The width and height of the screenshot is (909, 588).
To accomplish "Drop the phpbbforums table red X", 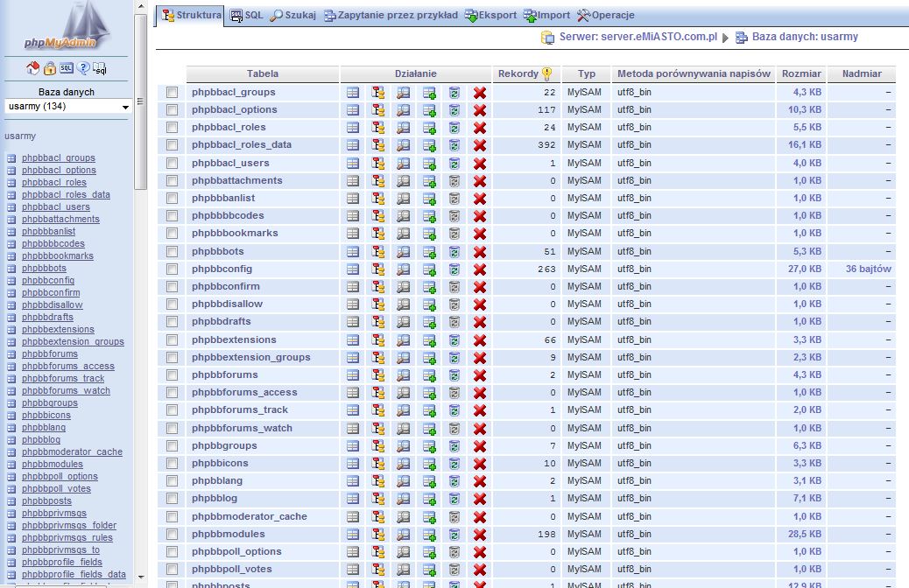I will coord(480,374).
